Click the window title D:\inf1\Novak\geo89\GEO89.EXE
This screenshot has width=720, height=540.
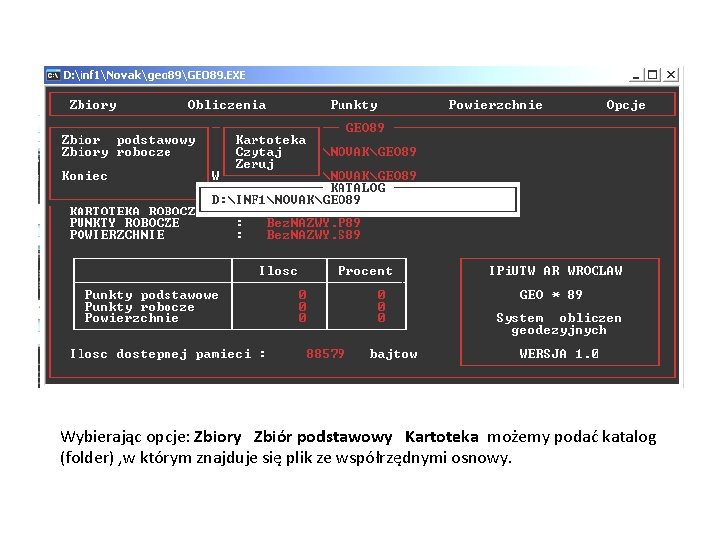(x=154, y=75)
